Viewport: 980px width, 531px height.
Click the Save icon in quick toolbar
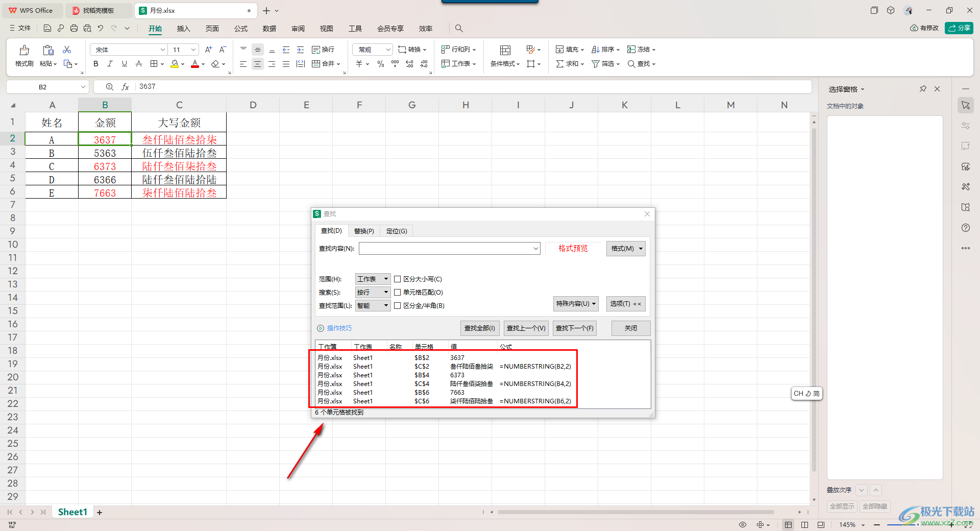point(47,28)
